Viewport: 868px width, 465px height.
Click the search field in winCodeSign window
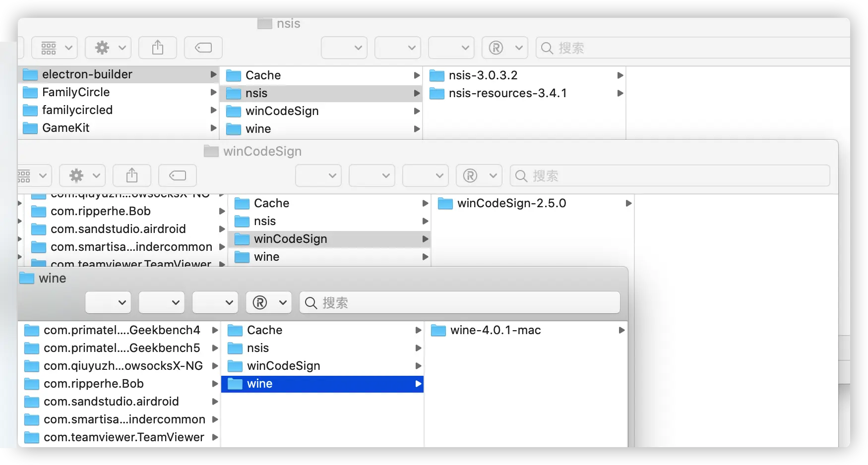click(670, 175)
